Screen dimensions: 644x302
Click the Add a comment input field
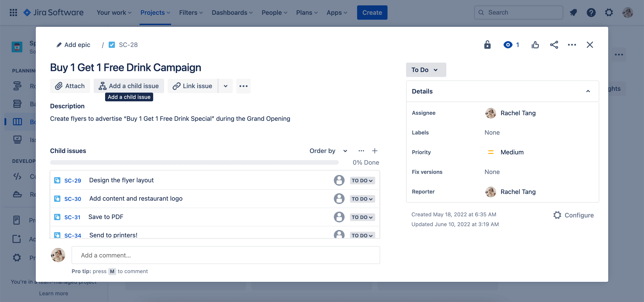click(225, 255)
